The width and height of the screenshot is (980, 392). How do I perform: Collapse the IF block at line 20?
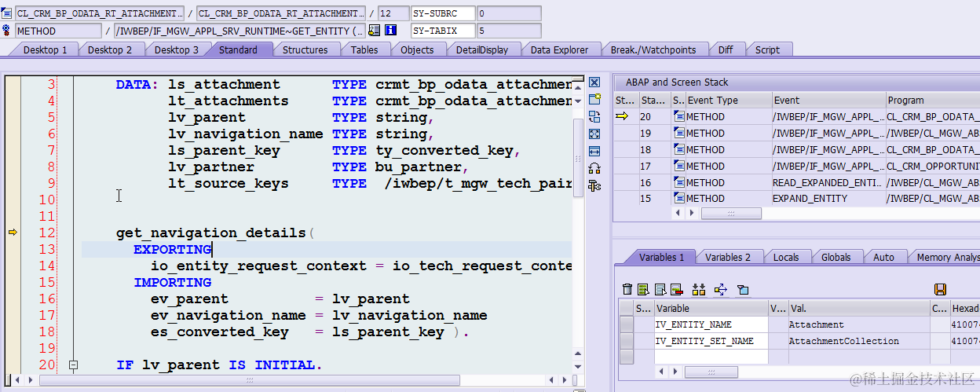(73, 365)
